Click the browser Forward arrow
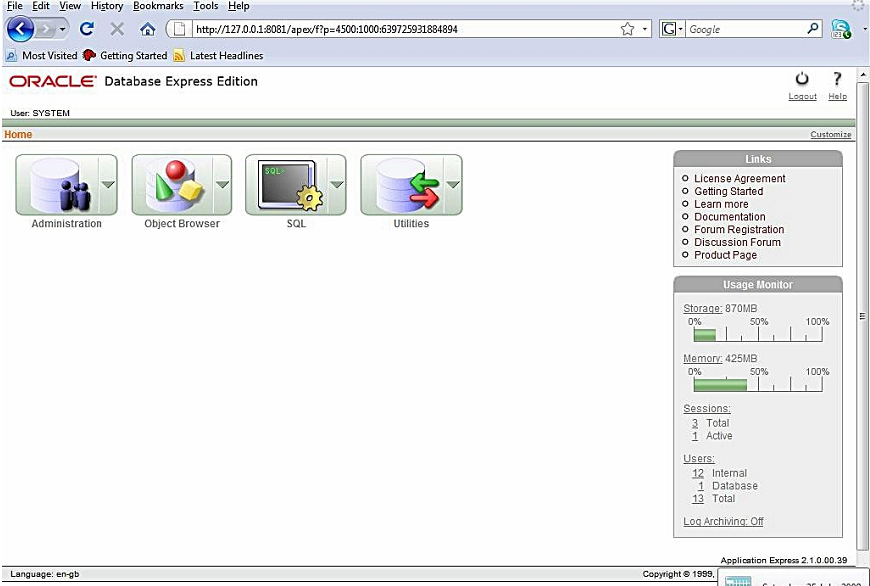Image resolution: width=870 pixels, height=586 pixels. pos(45,29)
